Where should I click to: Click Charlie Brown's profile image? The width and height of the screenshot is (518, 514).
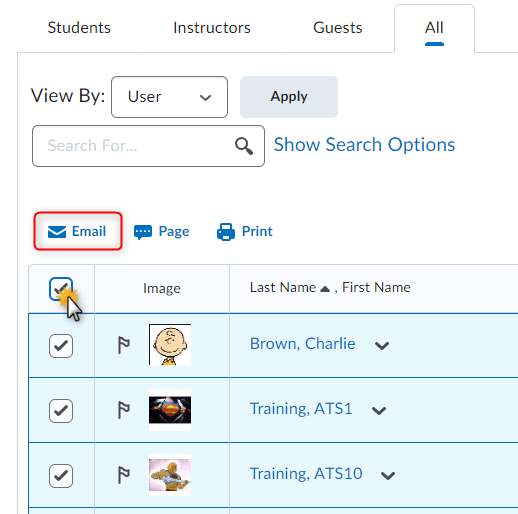pyautogui.click(x=170, y=345)
